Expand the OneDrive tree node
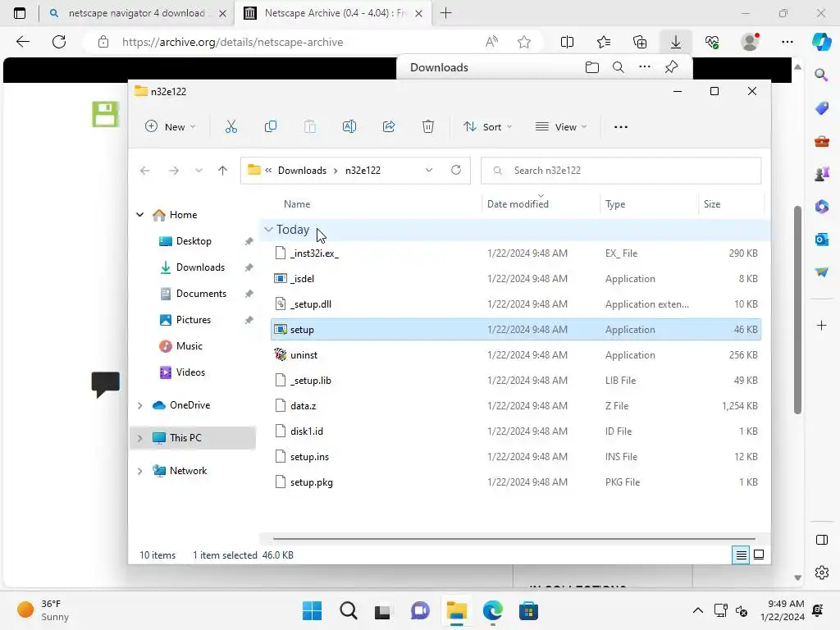The image size is (840, 630). (139, 405)
